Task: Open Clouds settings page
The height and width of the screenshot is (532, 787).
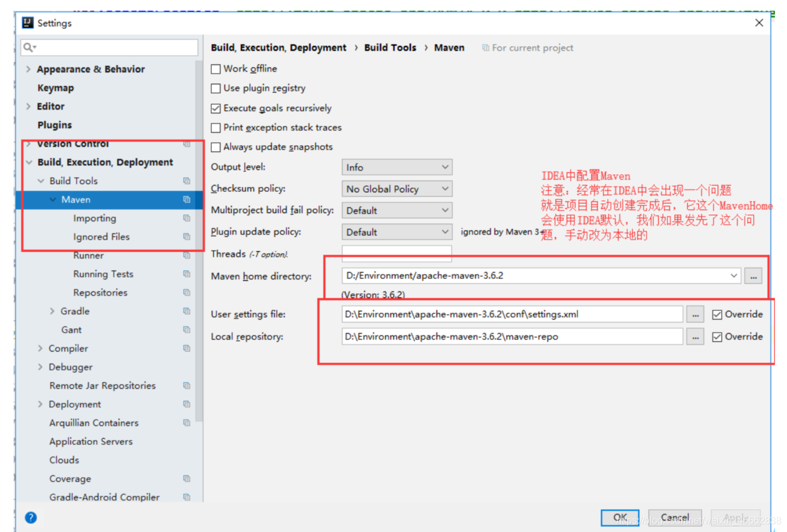Action: (x=64, y=460)
